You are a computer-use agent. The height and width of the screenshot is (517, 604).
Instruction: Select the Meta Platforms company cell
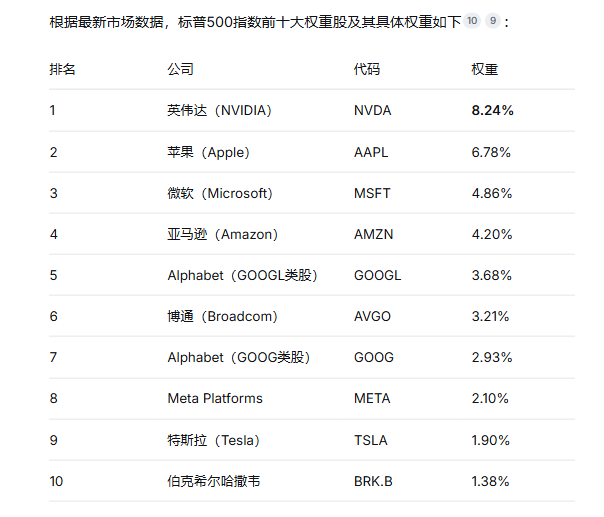pyautogui.click(x=215, y=398)
